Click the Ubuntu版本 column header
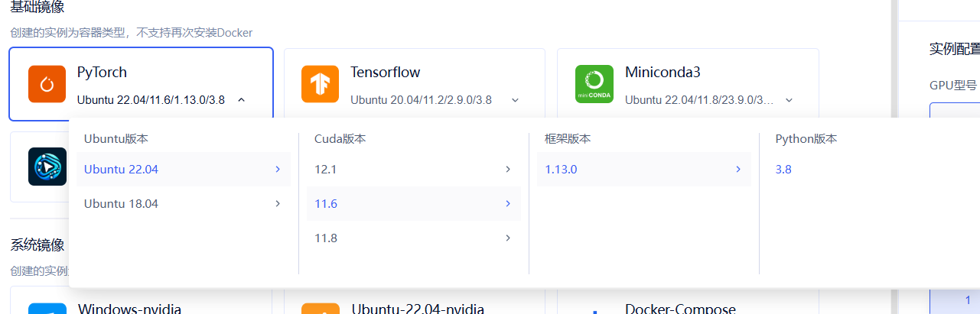The height and width of the screenshot is (314, 980). click(116, 139)
